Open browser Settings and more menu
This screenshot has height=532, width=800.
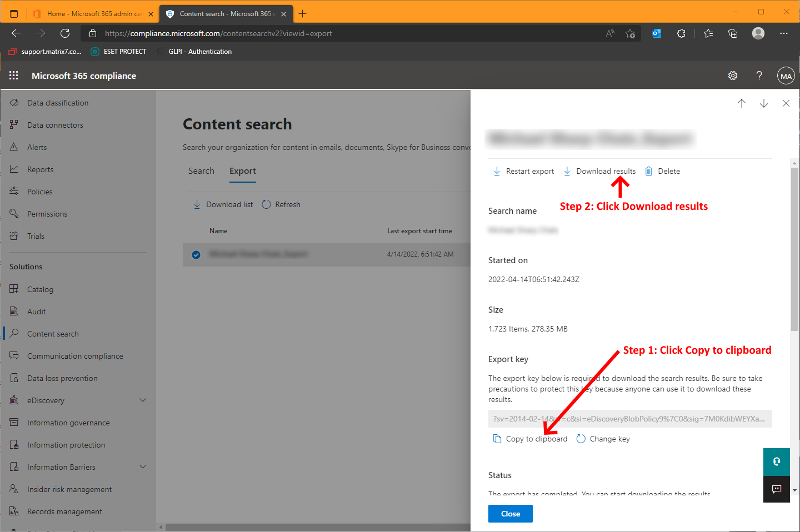click(784, 33)
